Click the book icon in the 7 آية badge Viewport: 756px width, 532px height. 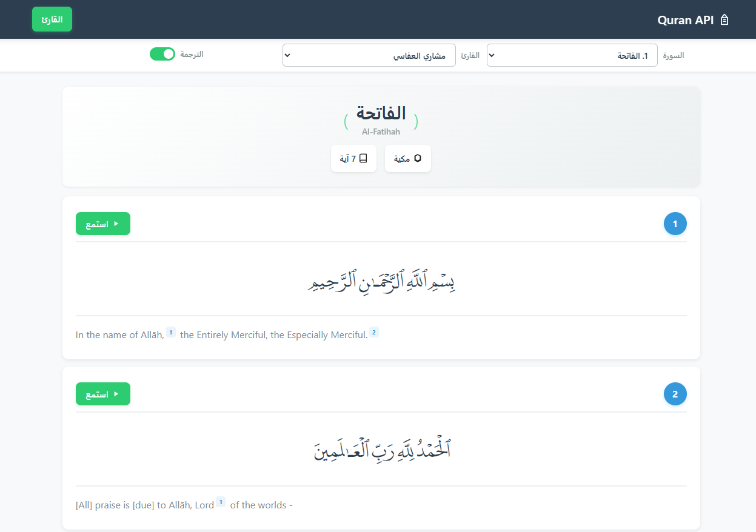364,158
